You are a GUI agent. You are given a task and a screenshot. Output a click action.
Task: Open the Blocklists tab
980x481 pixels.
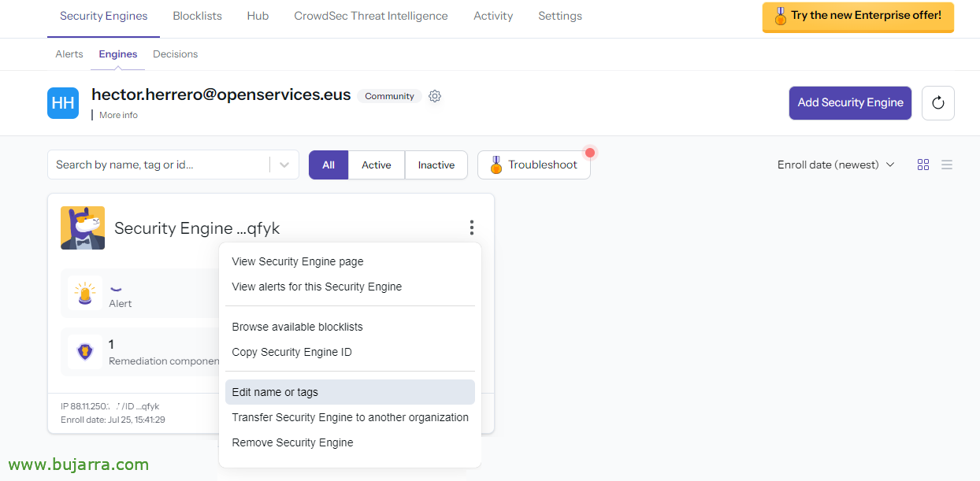click(x=197, y=16)
